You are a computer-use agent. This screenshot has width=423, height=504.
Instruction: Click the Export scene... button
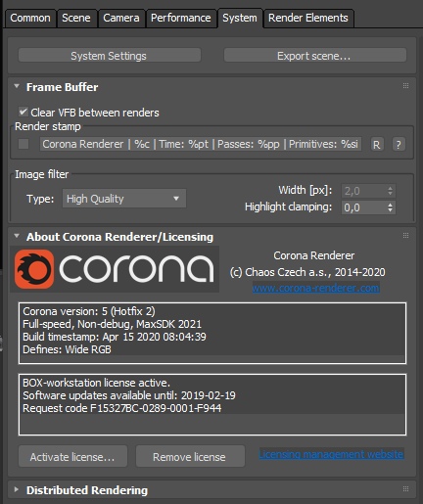pyautogui.click(x=315, y=56)
